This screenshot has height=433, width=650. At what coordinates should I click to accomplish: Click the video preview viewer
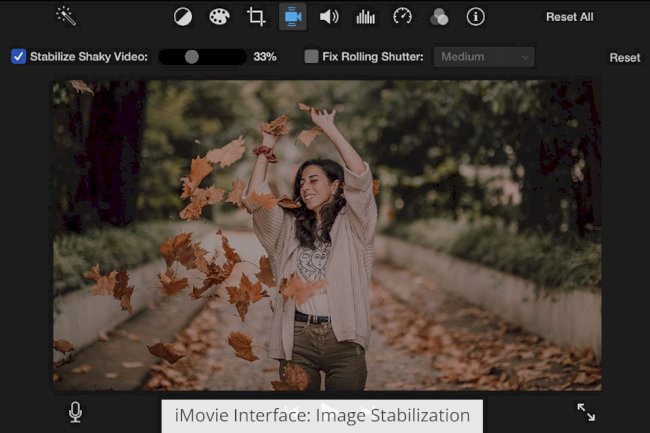[x=327, y=235]
